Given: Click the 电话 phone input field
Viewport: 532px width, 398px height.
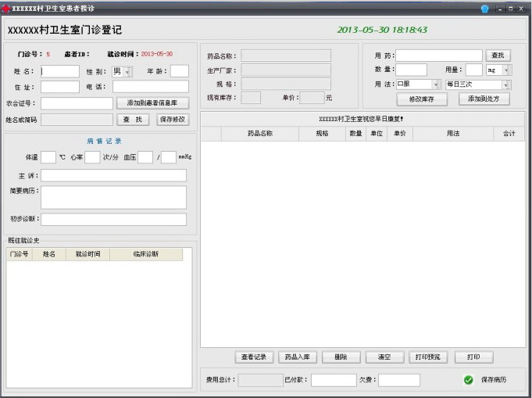Looking at the screenshot, I should click(151, 87).
